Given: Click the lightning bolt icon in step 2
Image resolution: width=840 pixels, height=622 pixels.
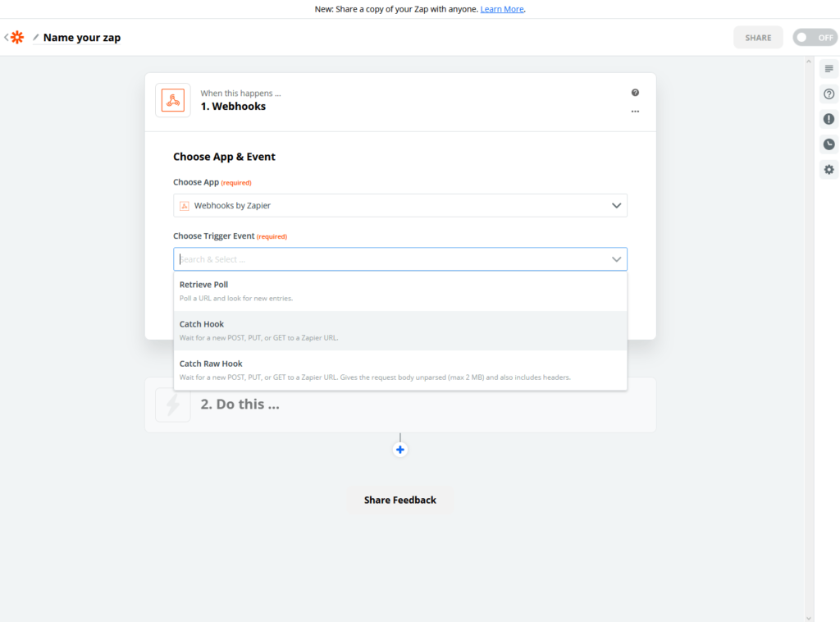Looking at the screenshot, I should tap(173, 405).
